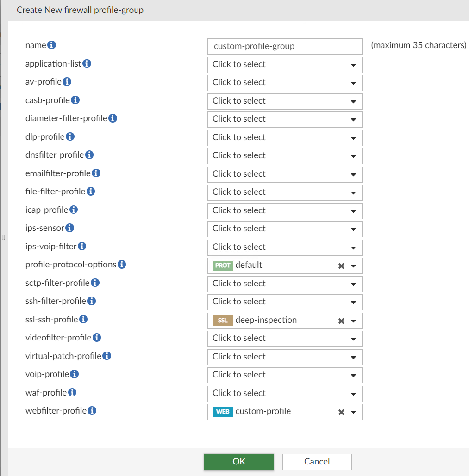Expand the casb-profile selector

354,101
